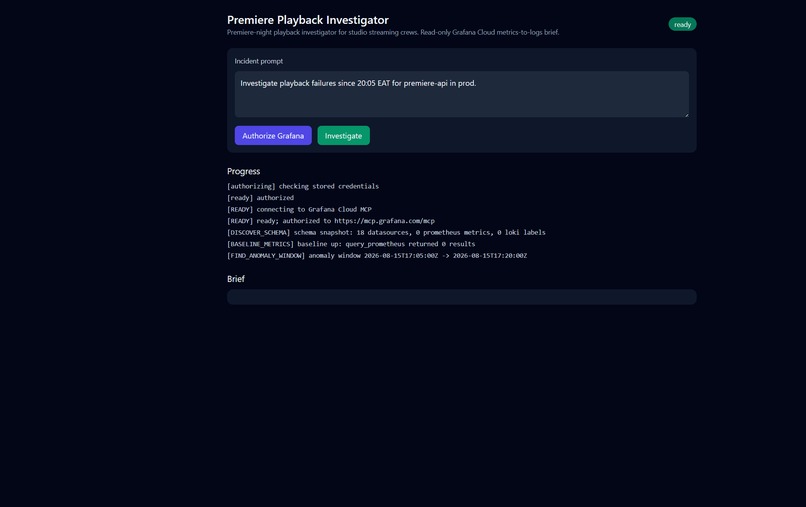The height and width of the screenshot is (507, 806).
Task: Click the ready status badge
Action: click(x=682, y=24)
